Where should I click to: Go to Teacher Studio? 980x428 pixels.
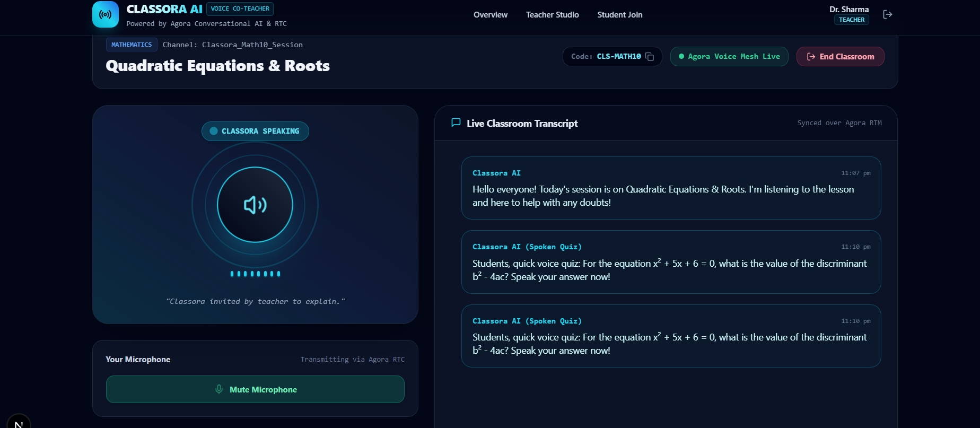click(553, 15)
